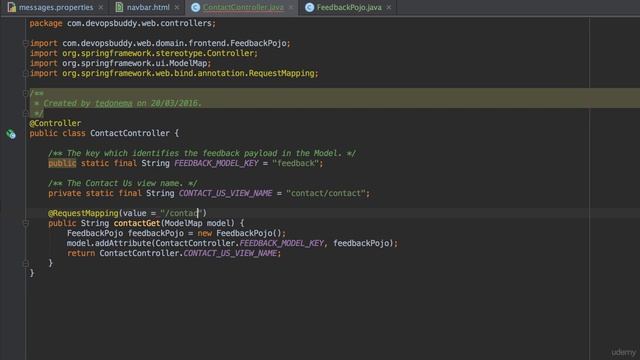
Task: Click the Contact Us view name comment
Action: 123,183
